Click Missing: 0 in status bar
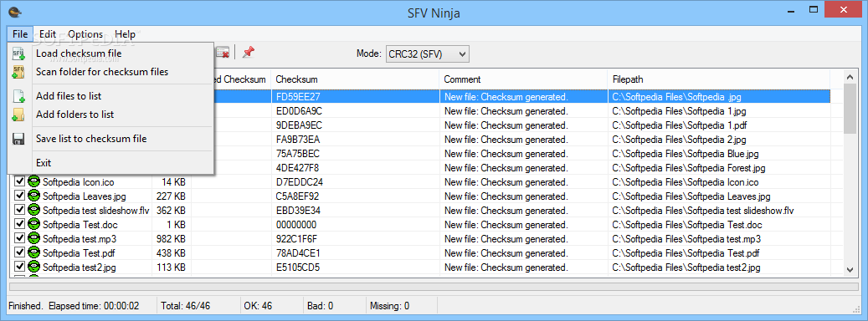868x321 pixels. (390, 305)
